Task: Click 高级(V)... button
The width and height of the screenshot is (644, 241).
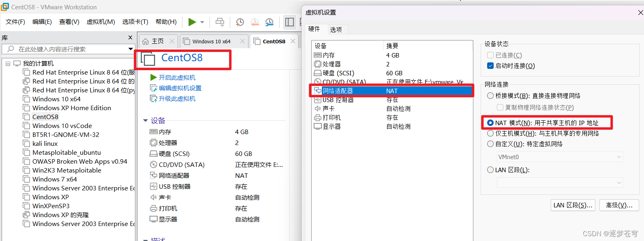Action: (619, 205)
